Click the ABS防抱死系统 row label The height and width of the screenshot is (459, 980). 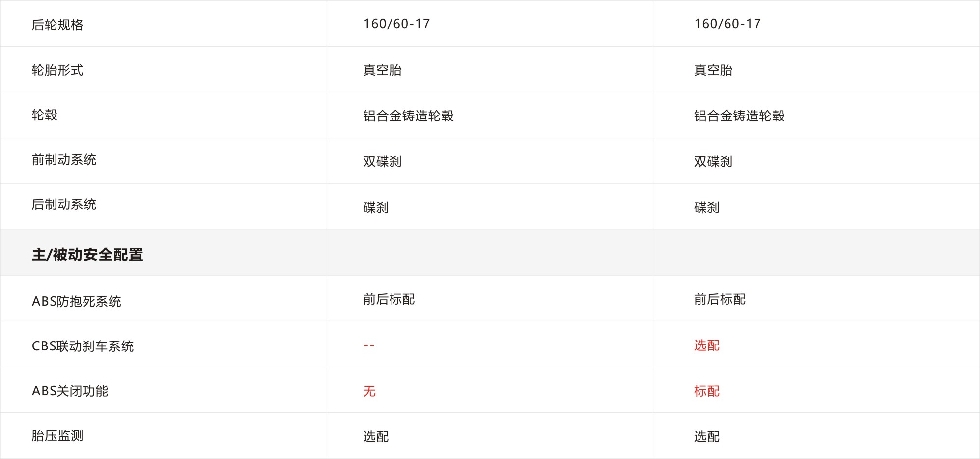77,301
